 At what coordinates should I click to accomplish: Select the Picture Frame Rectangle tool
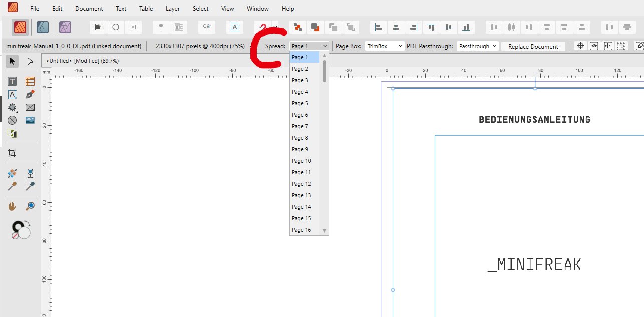pyautogui.click(x=30, y=107)
